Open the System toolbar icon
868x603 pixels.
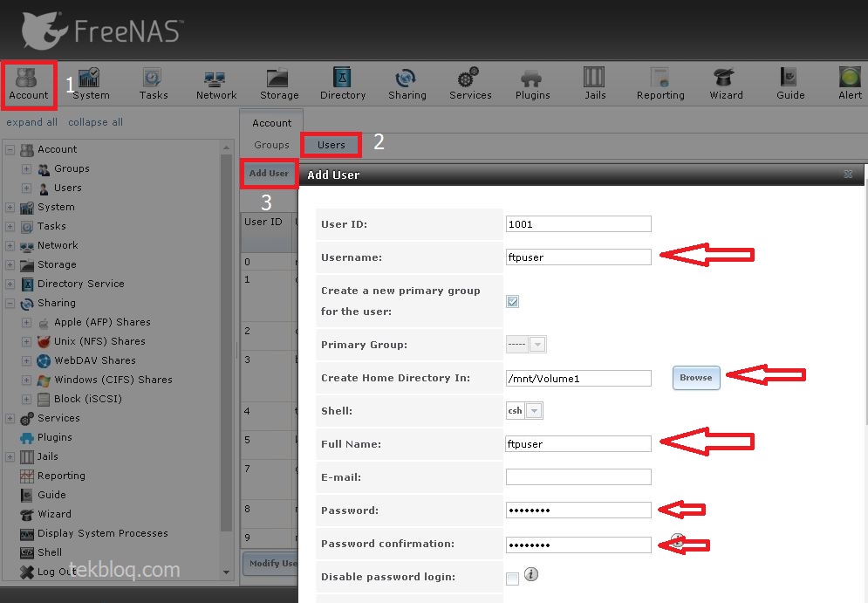(x=91, y=85)
